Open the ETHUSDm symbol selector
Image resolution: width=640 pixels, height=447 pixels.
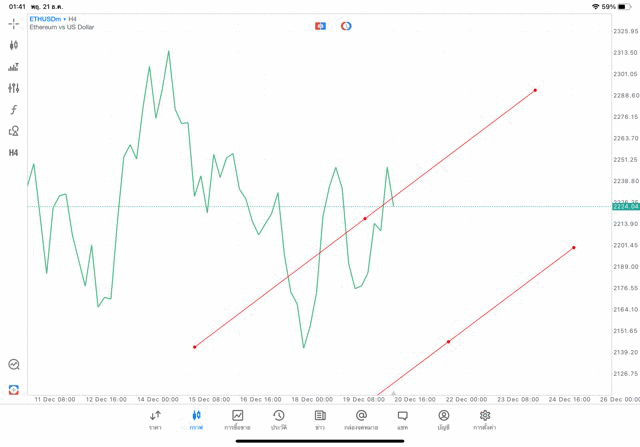click(47, 18)
